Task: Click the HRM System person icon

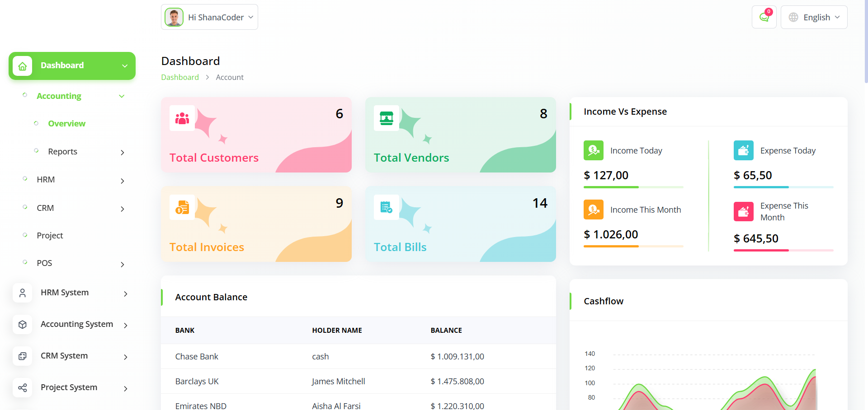Action: [x=22, y=293]
